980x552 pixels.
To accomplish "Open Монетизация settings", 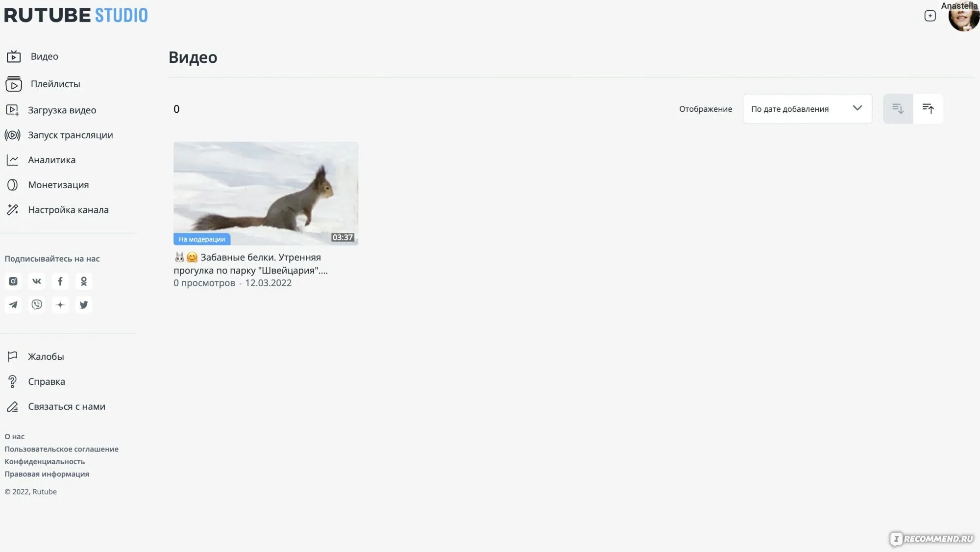I will [x=58, y=184].
